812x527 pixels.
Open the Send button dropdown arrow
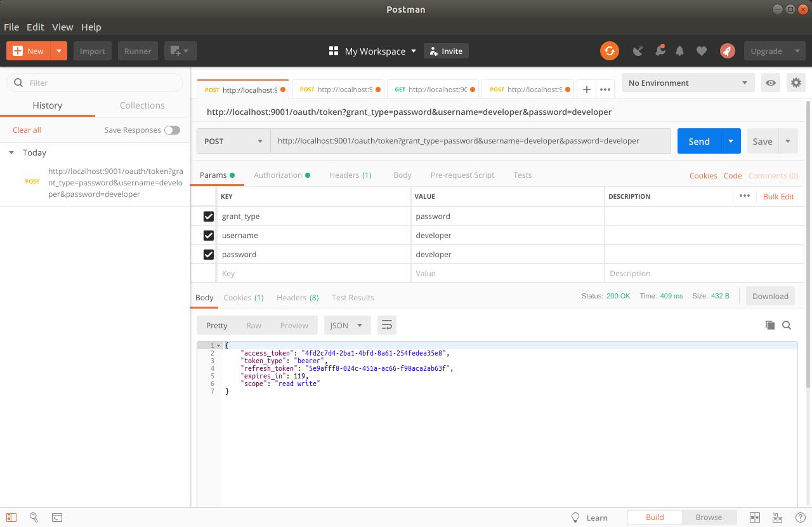click(x=731, y=141)
